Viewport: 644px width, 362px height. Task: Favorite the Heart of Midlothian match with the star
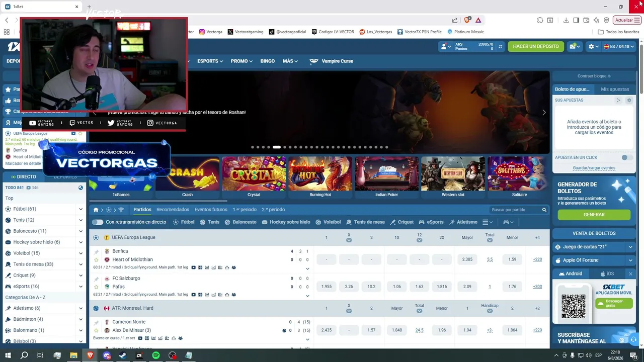click(96, 260)
